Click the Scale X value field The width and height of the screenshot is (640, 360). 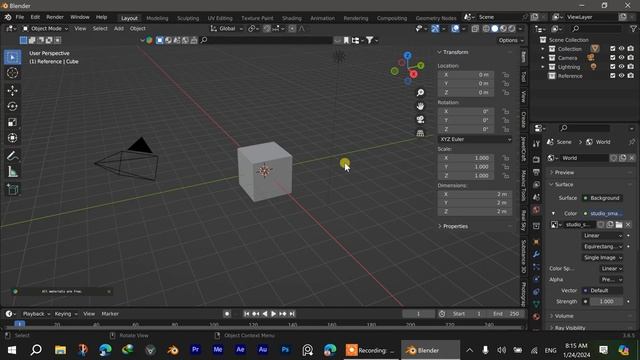pos(466,158)
